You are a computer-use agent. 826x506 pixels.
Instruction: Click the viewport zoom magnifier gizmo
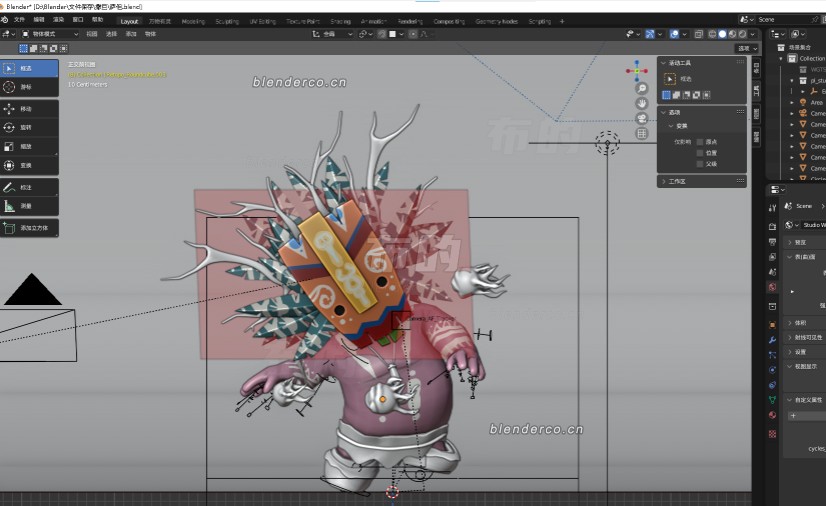pyautogui.click(x=642, y=88)
